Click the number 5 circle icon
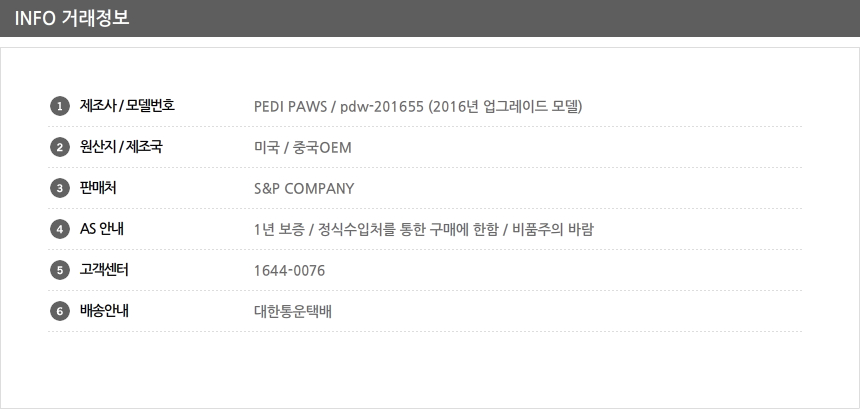 [x=59, y=270]
